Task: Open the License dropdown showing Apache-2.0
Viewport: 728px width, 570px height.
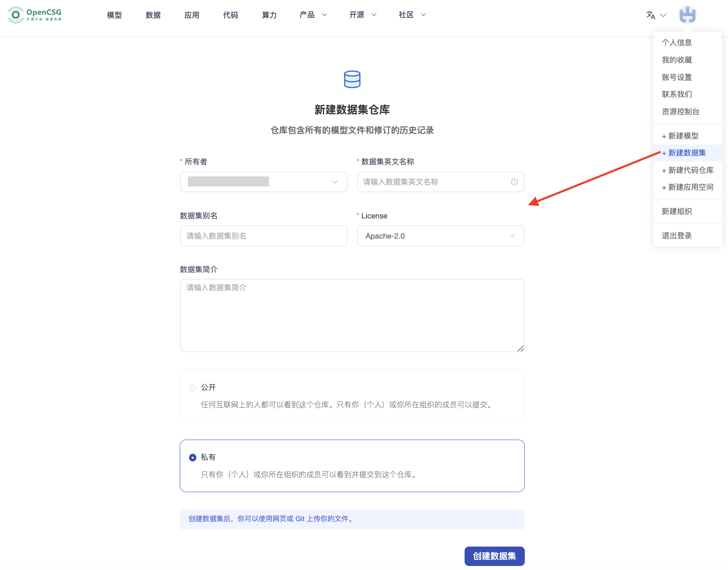Action: tap(440, 235)
